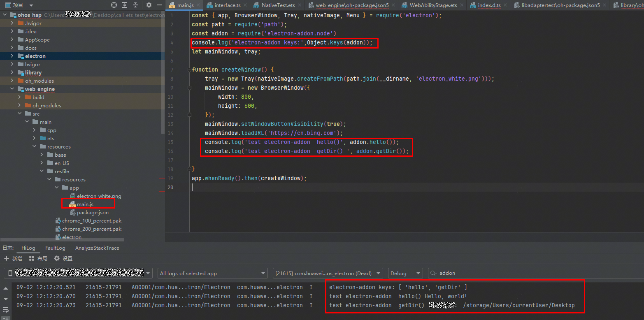Screen dimensions: 644x320
Task: Expand the docs folder
Action: click(x=12, y=48)
